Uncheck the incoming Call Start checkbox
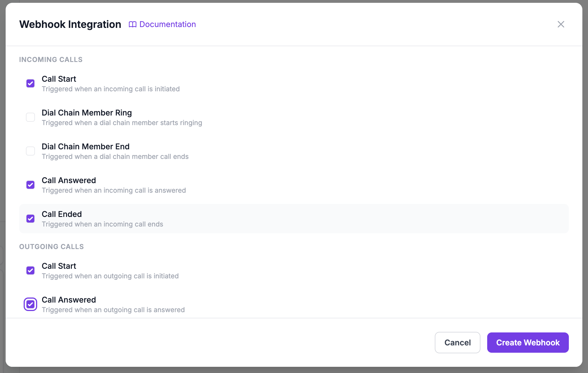The image size is (588, 373). coord(30,83)
